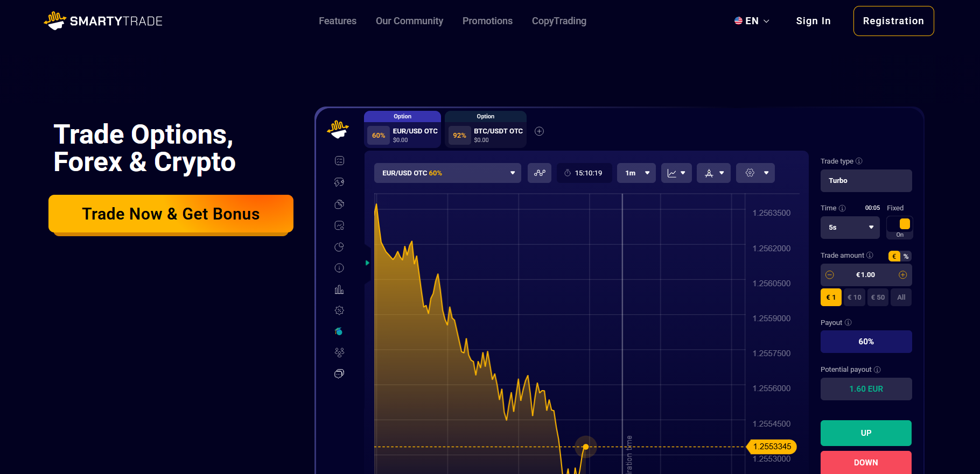Image resolution: width=980 pixels, height=474 pixels.
Task: Click the Registration button
Action: tap(893, 21)
